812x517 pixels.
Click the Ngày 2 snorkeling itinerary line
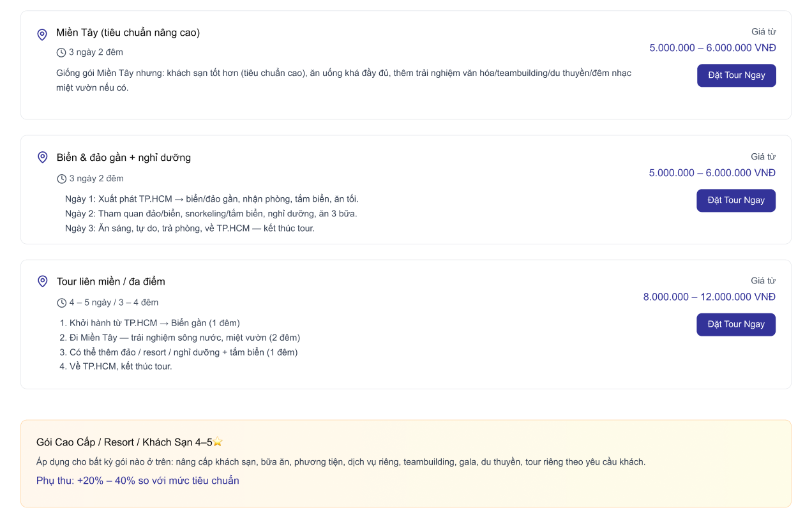211,214
